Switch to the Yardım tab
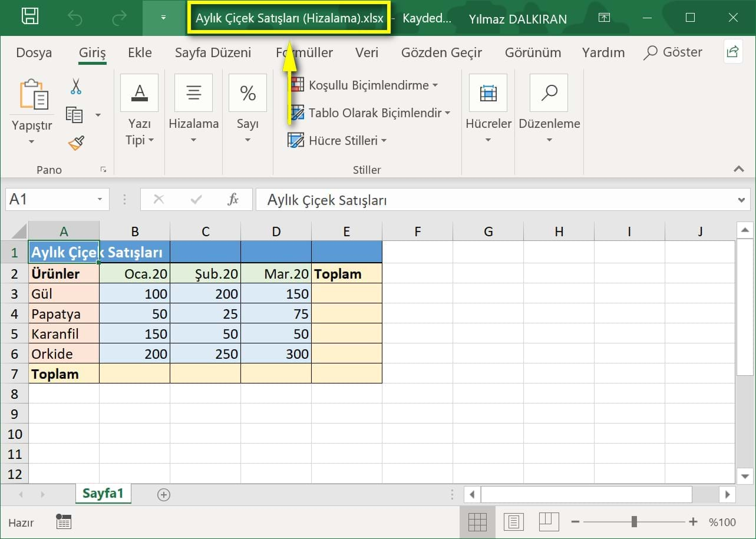This screenshot has width=756, height=539. point(603,52)
